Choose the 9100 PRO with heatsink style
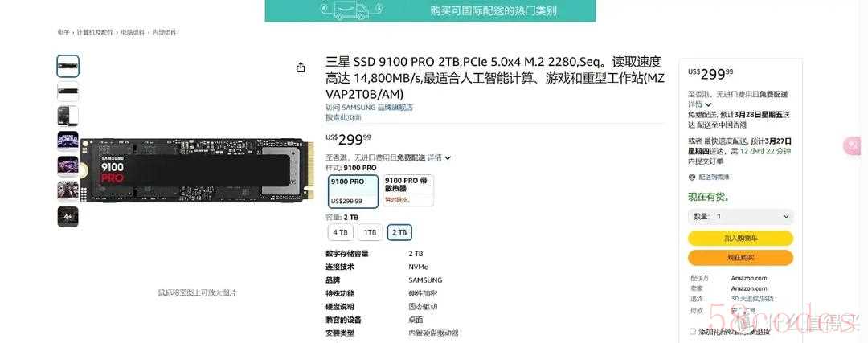 point(408,191)
